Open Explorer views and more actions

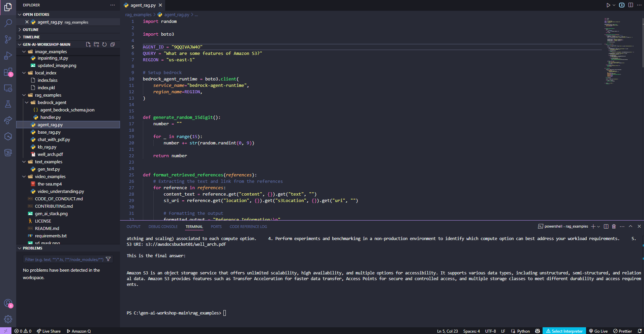point(113,5)
